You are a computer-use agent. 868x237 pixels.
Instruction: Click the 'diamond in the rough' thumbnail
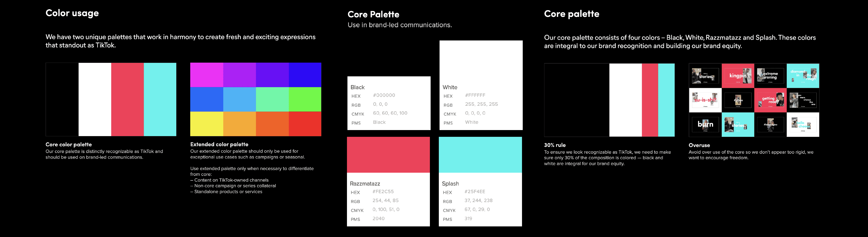point(803,76)
